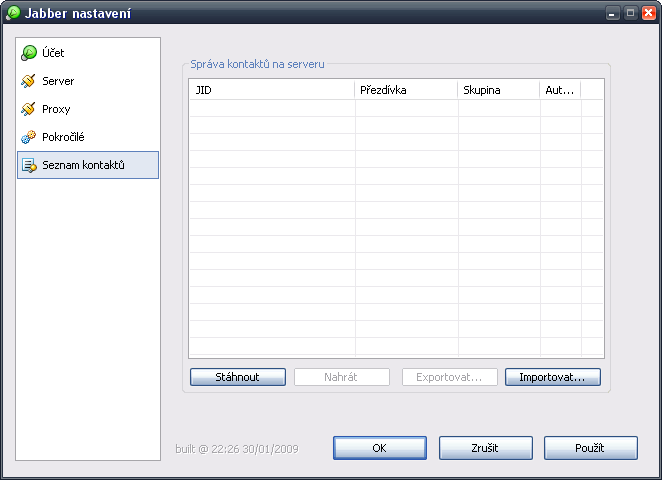Viewport: 662px width, 480px height.
Task: Click the Seznam kontaktů list icon
Action: click(29, 165)
